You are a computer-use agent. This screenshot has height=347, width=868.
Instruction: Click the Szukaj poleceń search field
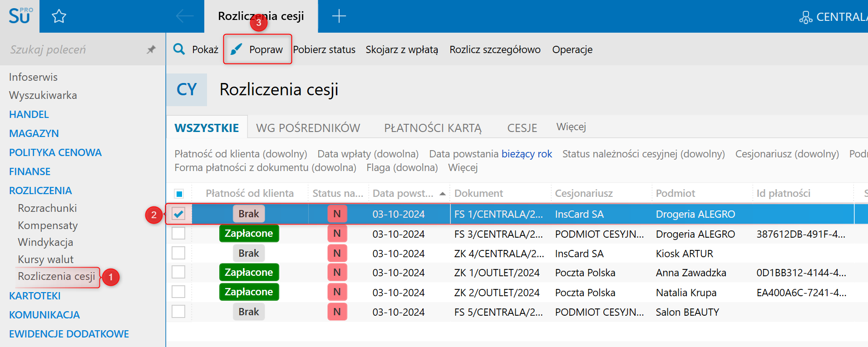pos(73,49)
